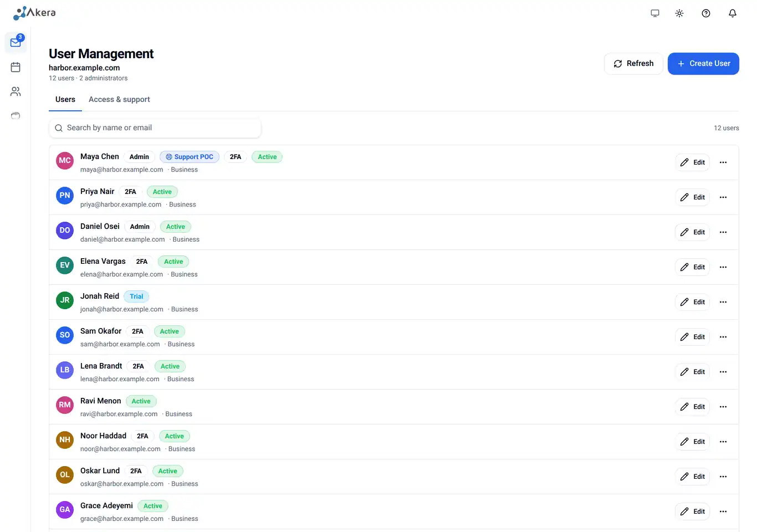Edit Noor Haddad's account
The width and height of the screenshot is (757, 532).
(692, 442)
